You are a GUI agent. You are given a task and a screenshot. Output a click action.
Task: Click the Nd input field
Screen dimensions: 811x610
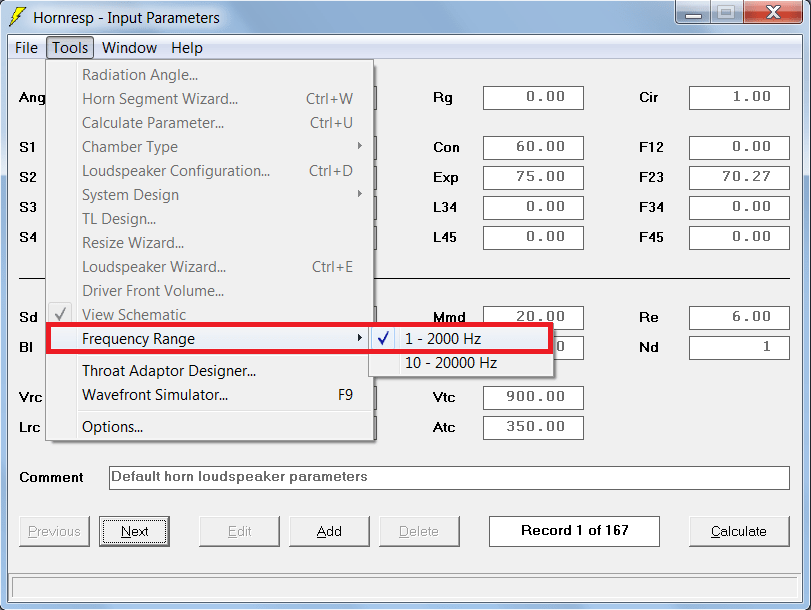[x=739, y=348]
